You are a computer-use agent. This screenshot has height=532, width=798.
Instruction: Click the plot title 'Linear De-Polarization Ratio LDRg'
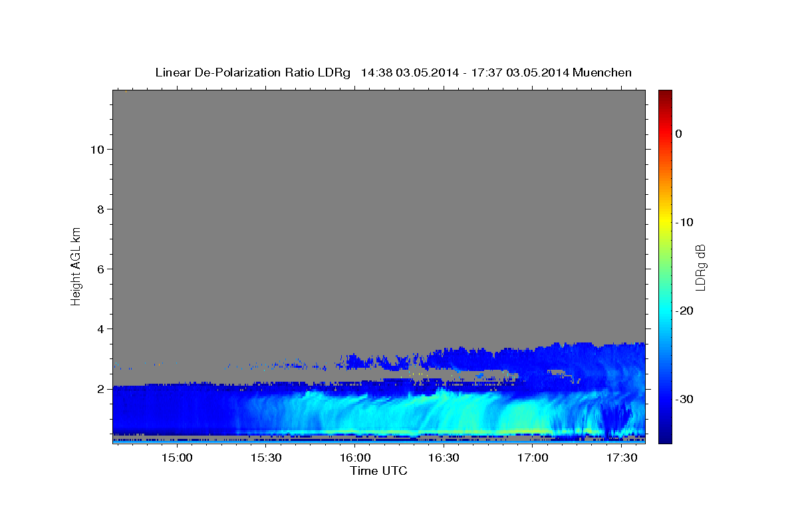pyautogui.click(x=253, y=72)
